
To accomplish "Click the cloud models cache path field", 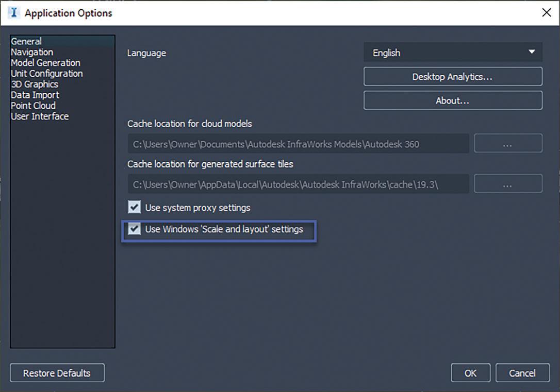I will pyautogui.click(x=298, y=144).
